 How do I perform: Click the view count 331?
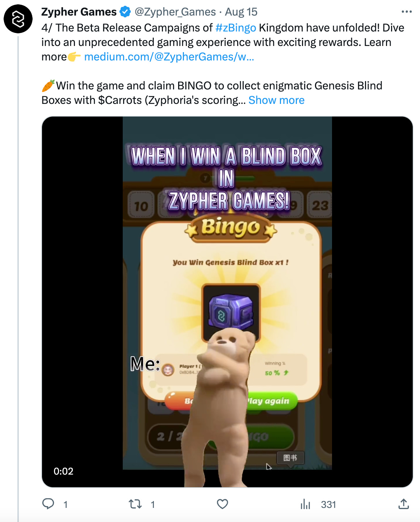[x=328, y=504]
